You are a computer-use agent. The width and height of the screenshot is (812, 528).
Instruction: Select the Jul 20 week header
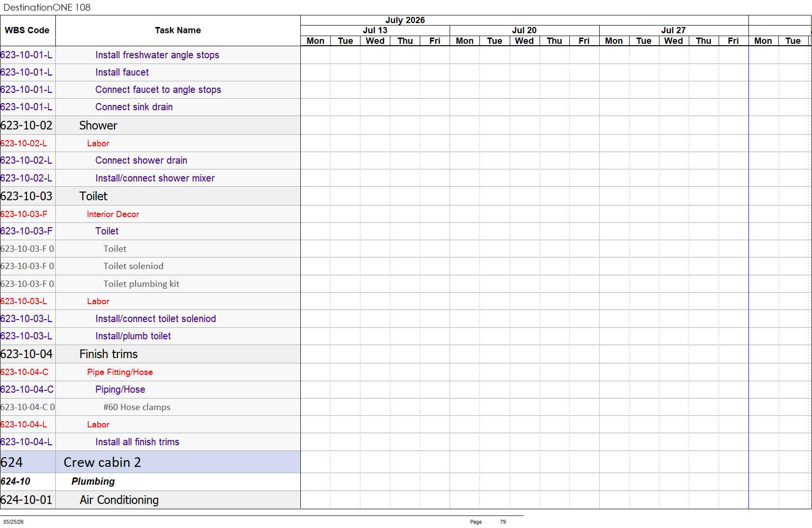[524, 30]
